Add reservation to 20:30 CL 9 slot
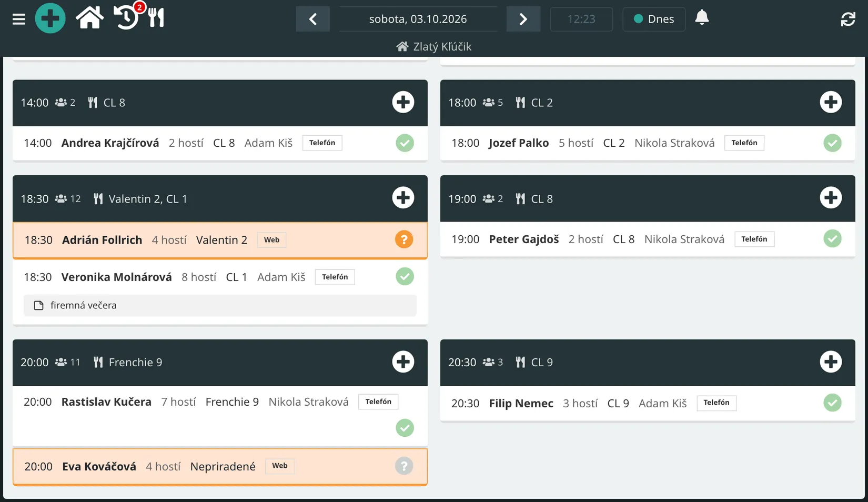868x502 pixels. (x=831, y=362)
